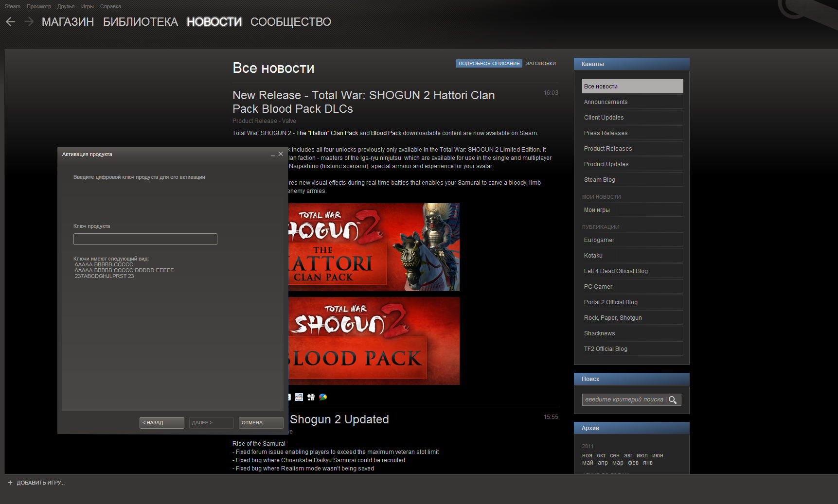Open the Shogun 2 Updated headline
This screenshot has height=504, width=838.
tap(339, 419)
